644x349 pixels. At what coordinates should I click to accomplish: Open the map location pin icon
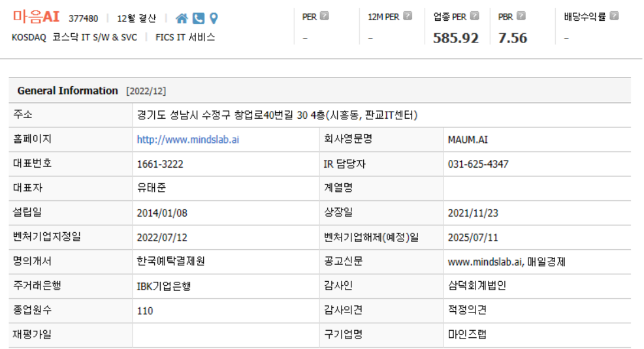point(214,18)
